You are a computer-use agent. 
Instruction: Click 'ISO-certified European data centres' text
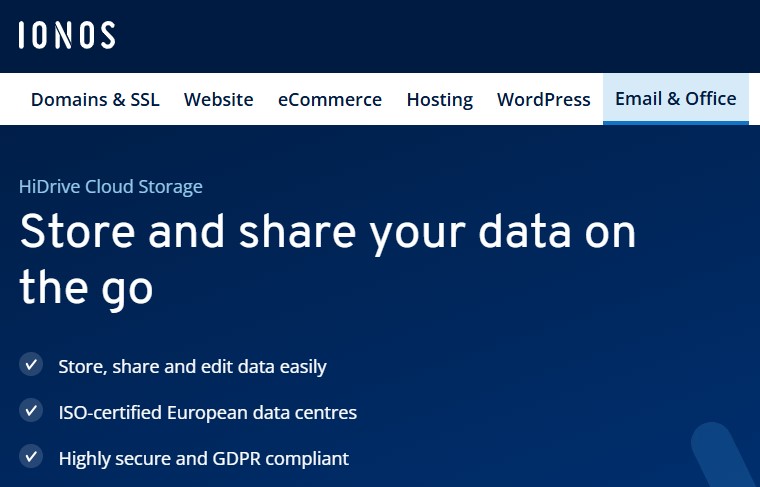(x=207, y=412)
